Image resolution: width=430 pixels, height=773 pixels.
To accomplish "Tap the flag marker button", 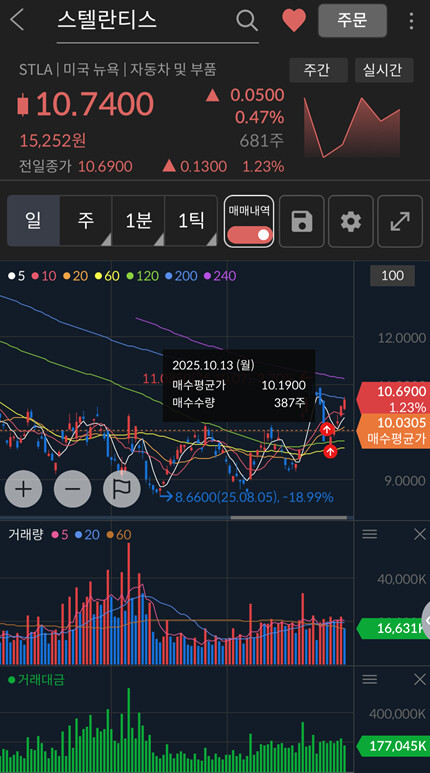I will point(122,489).
